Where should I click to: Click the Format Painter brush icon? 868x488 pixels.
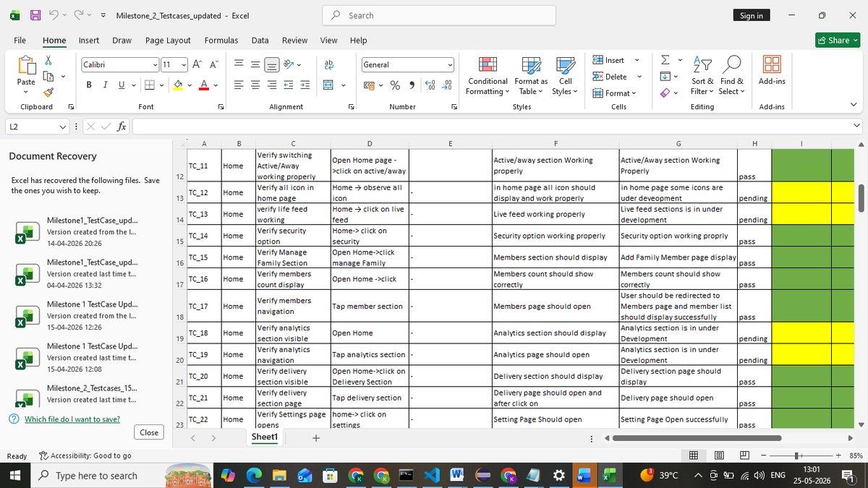(48, 92)
